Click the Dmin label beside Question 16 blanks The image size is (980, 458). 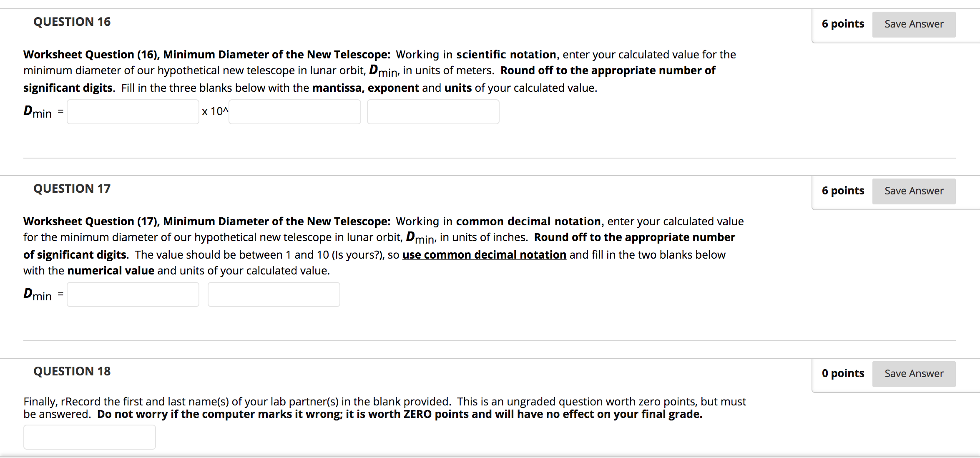pyautogui.click(x=38, y=112)
